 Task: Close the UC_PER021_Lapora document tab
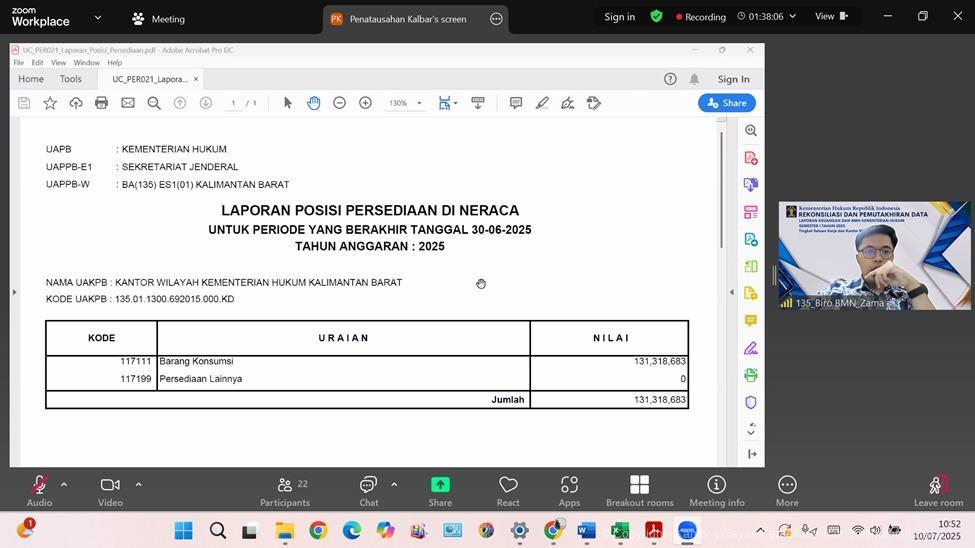coord(196,79)
